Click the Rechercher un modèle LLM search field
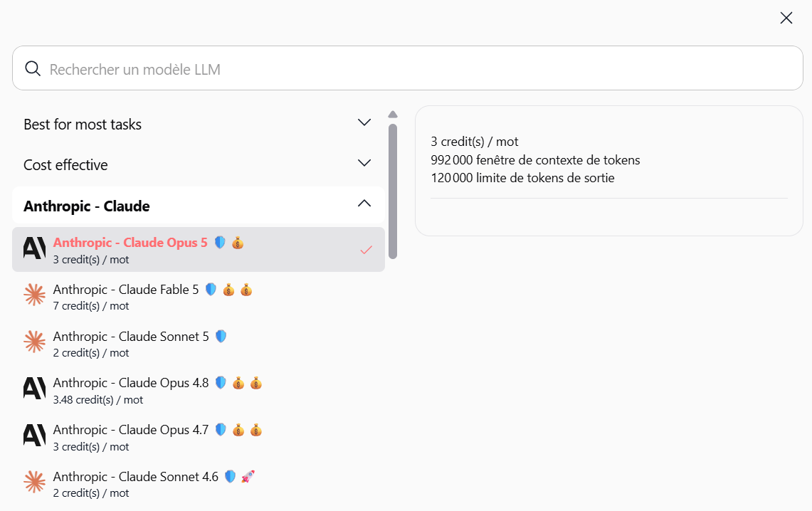 [408, 68]
